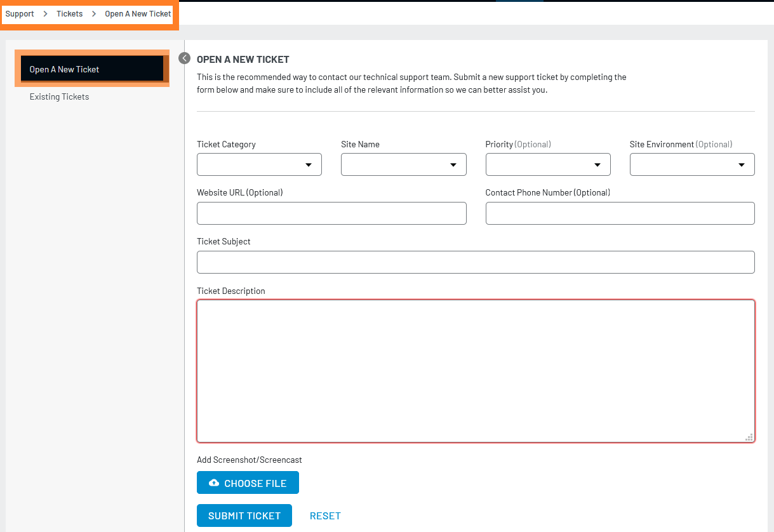Open the Ticket Category dropdown
The width and height of the screenshot is (774, 532).
coord(259,164)
